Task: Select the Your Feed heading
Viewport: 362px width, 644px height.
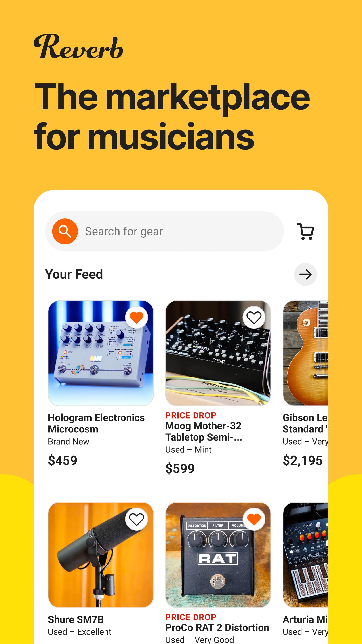Action: click(74, 274)
